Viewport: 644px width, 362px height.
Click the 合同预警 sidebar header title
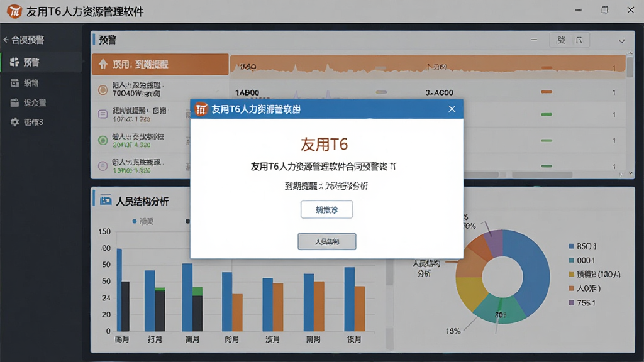click(x=28, y=40)
